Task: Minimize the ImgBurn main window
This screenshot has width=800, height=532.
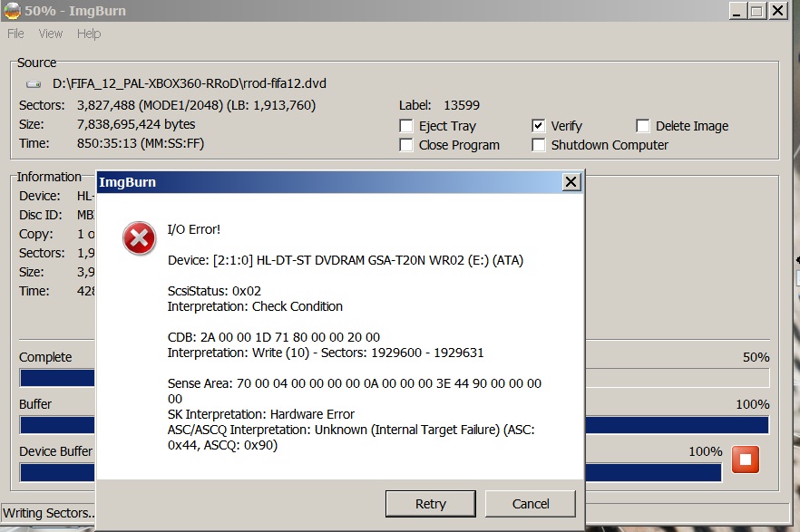Action: [x=737, y=11]
